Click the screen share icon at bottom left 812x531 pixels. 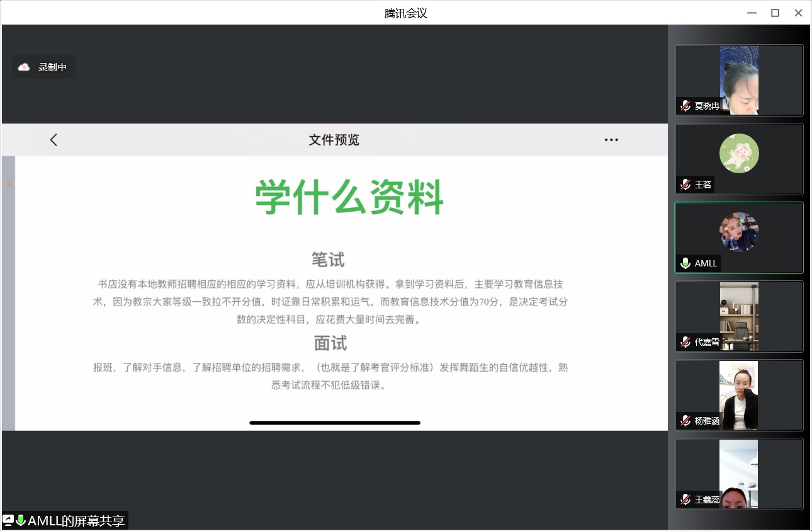[8, 520]
